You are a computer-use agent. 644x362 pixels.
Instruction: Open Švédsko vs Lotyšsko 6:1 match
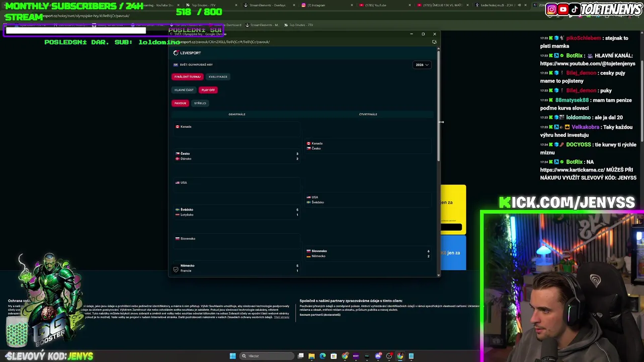236,212
